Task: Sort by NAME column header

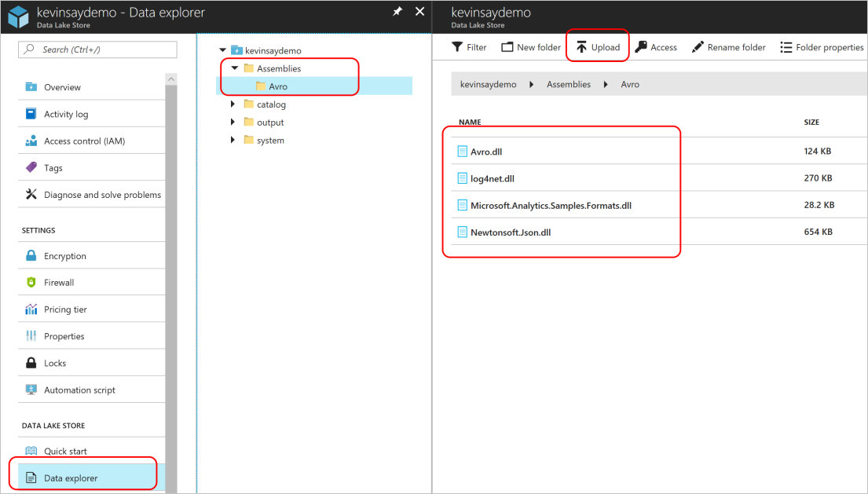Action: coord(470,122)
